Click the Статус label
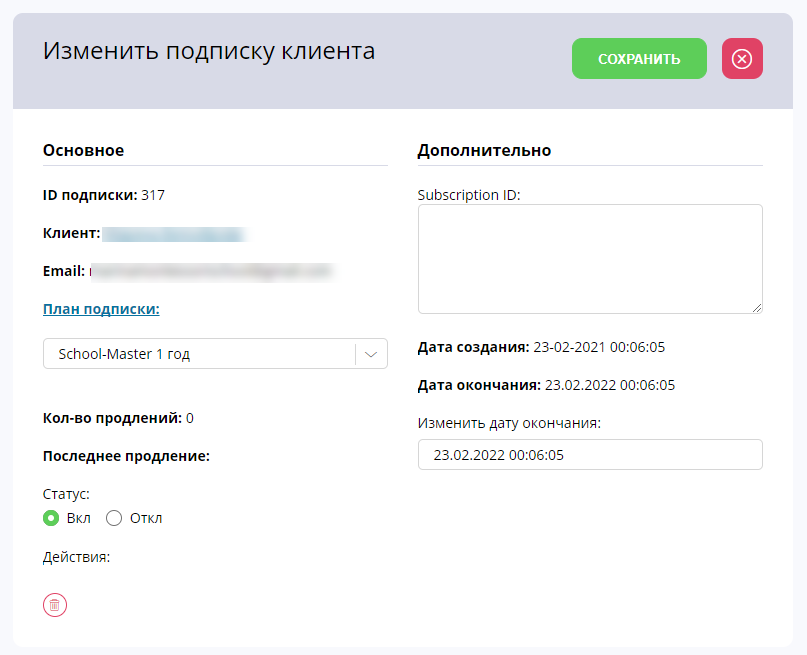807x655 pixels. click(x=66, y=494)
